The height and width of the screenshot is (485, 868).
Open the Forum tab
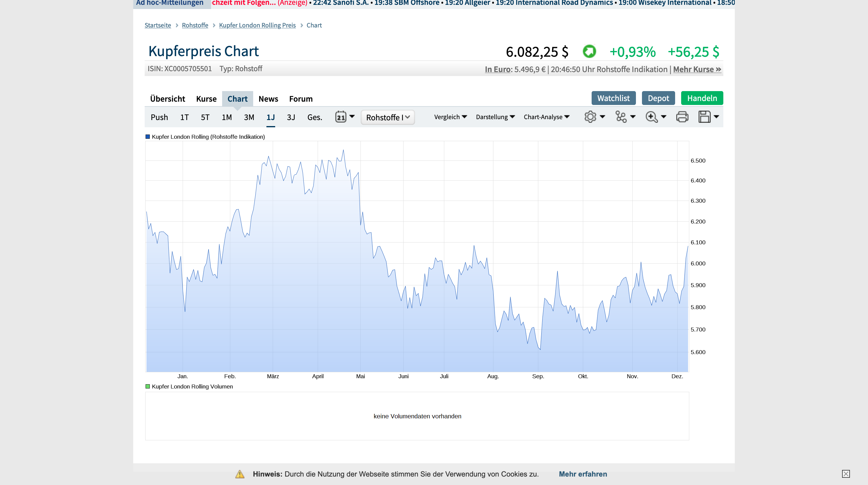[300, 99]
